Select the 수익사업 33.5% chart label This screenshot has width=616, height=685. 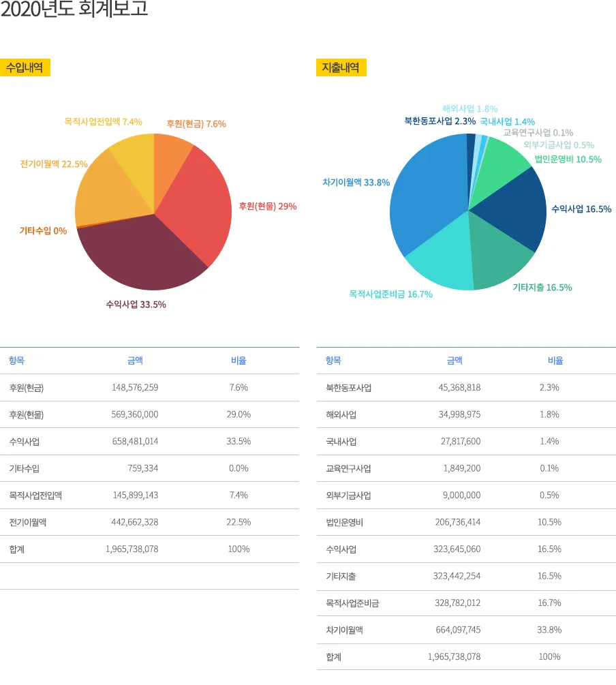[x=136, y=305]
